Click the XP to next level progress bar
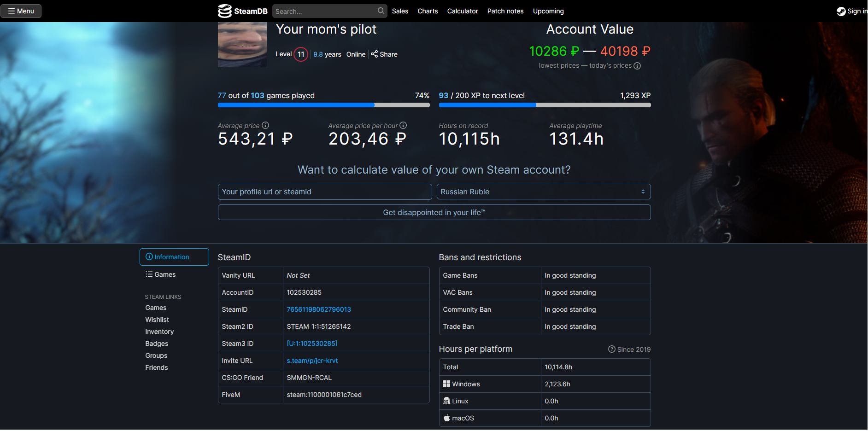Screen dimensions: 868x431 click(x=545, y=105)
